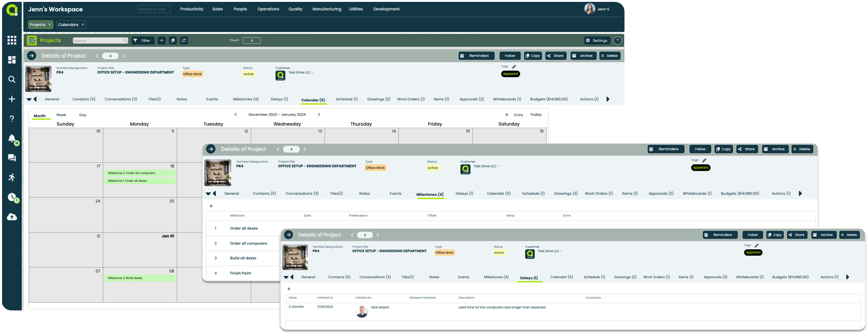Open the apps grid in left sidebar
868x334 pixels.
(x=12, y=40)
